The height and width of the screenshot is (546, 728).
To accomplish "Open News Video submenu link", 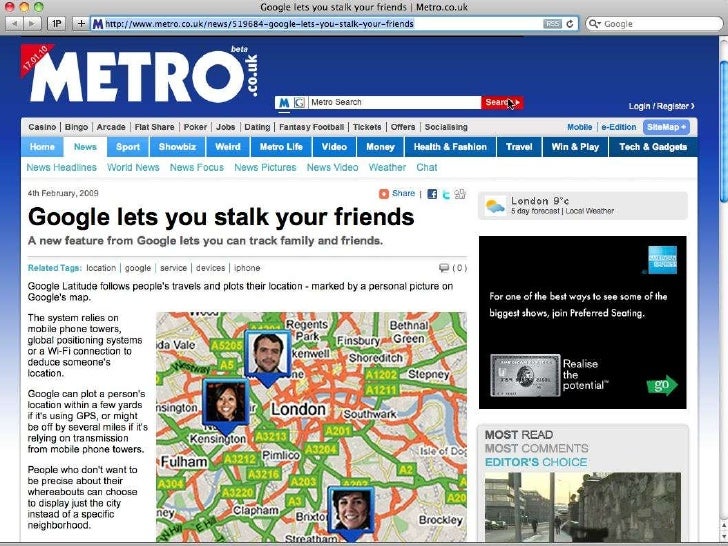I will [332, 168].
